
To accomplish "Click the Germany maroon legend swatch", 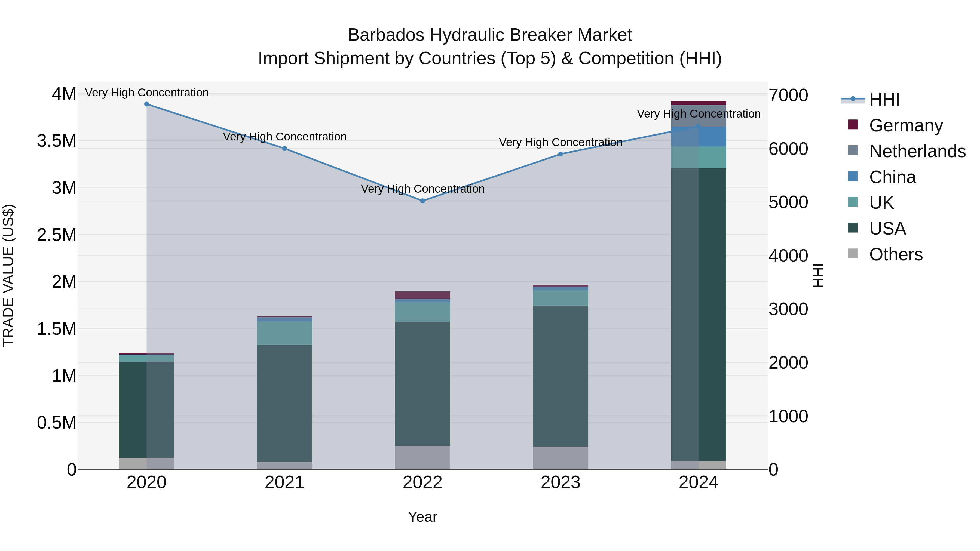I will (x=853, y=124).
